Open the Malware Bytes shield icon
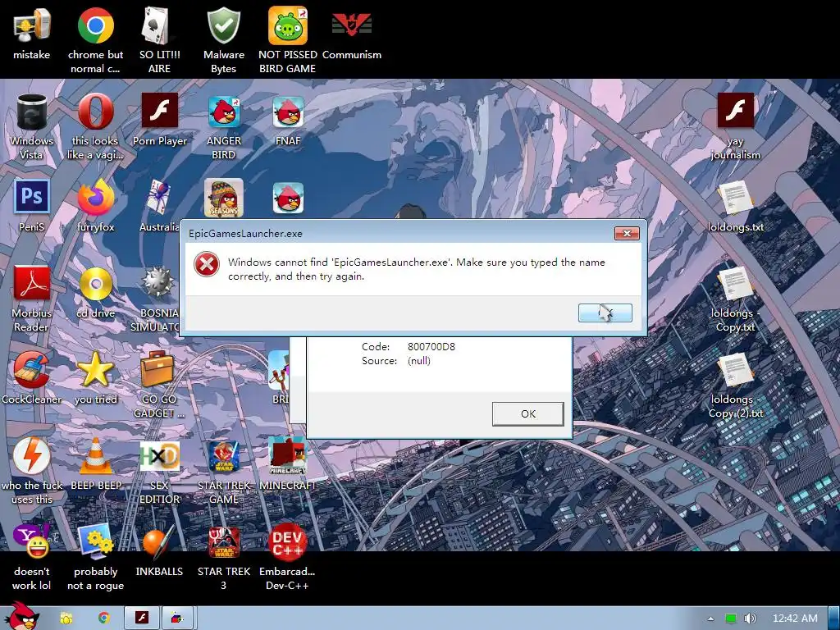 223,25
